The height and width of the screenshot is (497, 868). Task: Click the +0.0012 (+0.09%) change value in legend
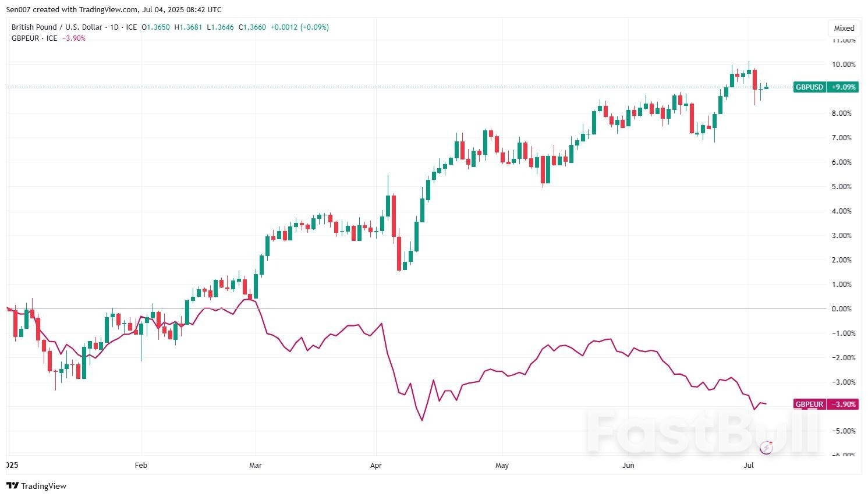(299, 27)
